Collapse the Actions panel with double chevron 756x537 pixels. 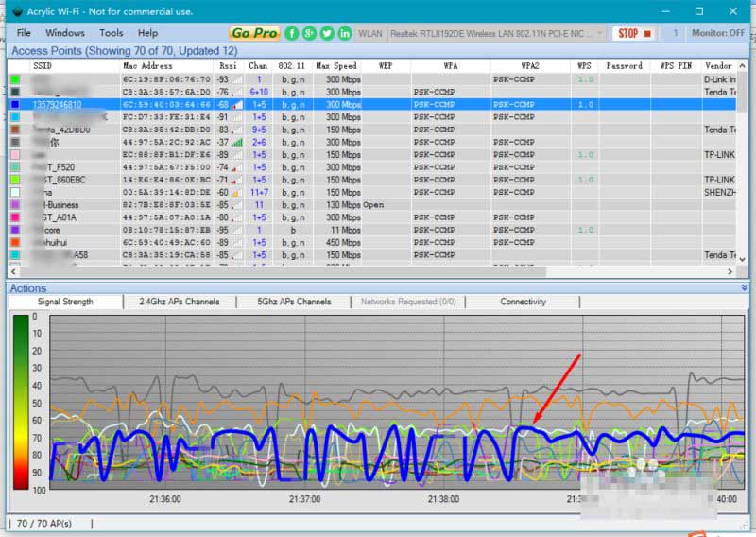point(744,287)
